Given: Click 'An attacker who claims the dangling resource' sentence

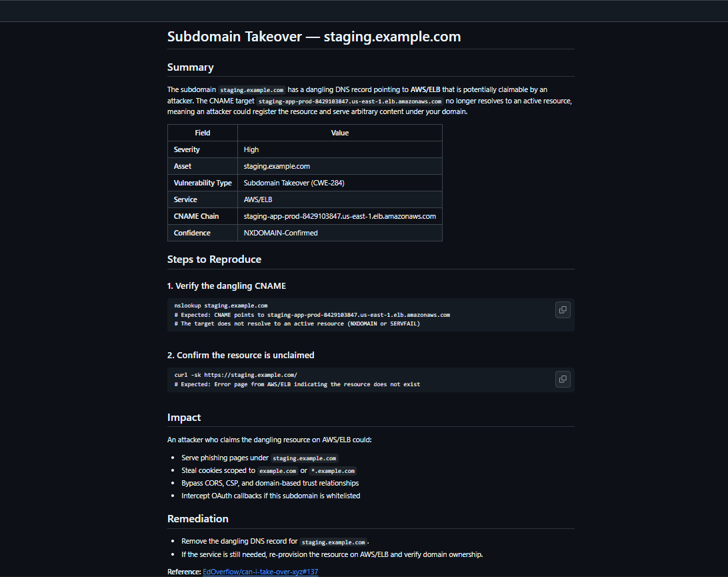Looking at the screenshot, I should point(269,440).
